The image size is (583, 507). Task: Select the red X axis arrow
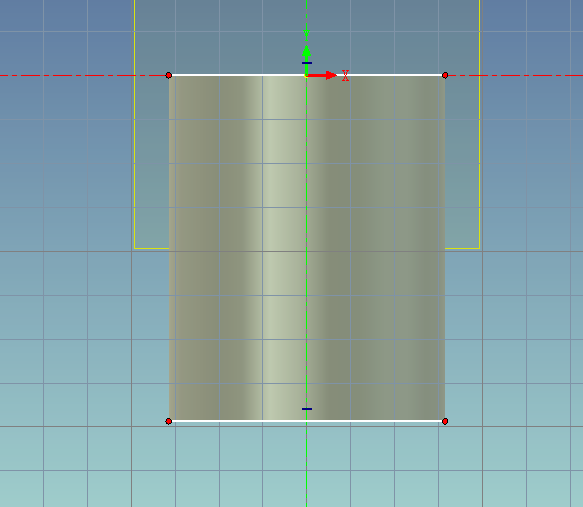point(322,75)
